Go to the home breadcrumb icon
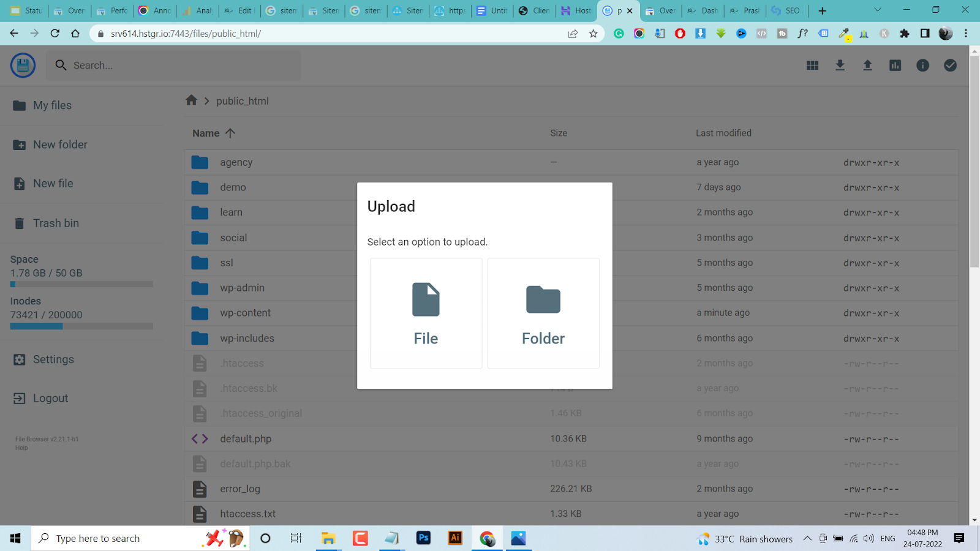980x551 pixels. (x=192, y=100)
